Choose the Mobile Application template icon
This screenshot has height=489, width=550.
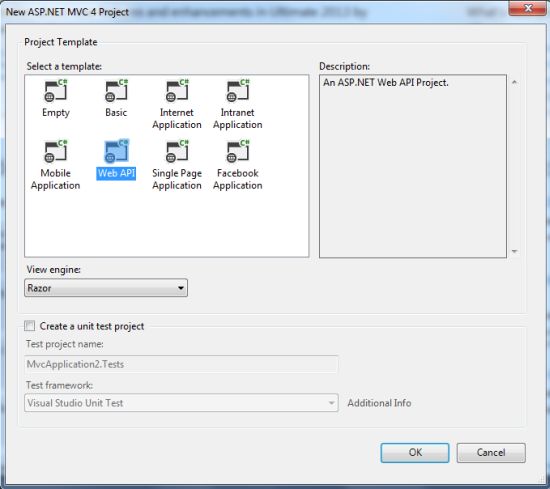pyautogui.click(x=56, y=152)
